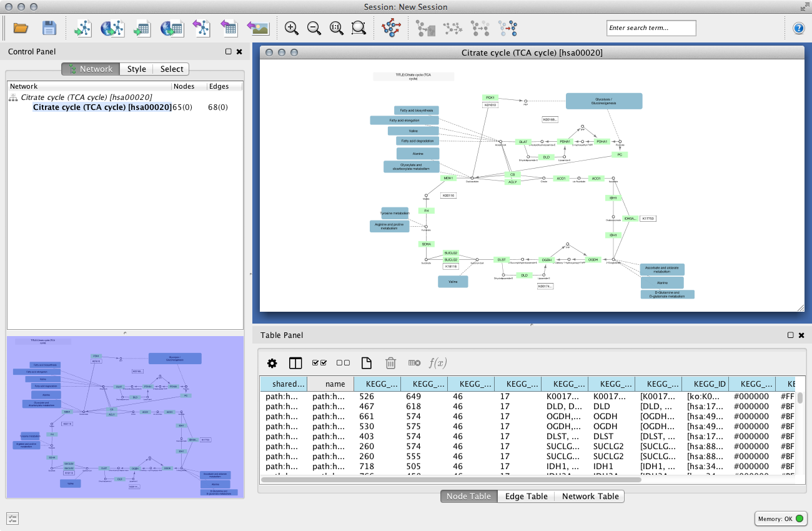Click the search term input field
Viewport: 812px width, 531px height.
coord(651,28)
